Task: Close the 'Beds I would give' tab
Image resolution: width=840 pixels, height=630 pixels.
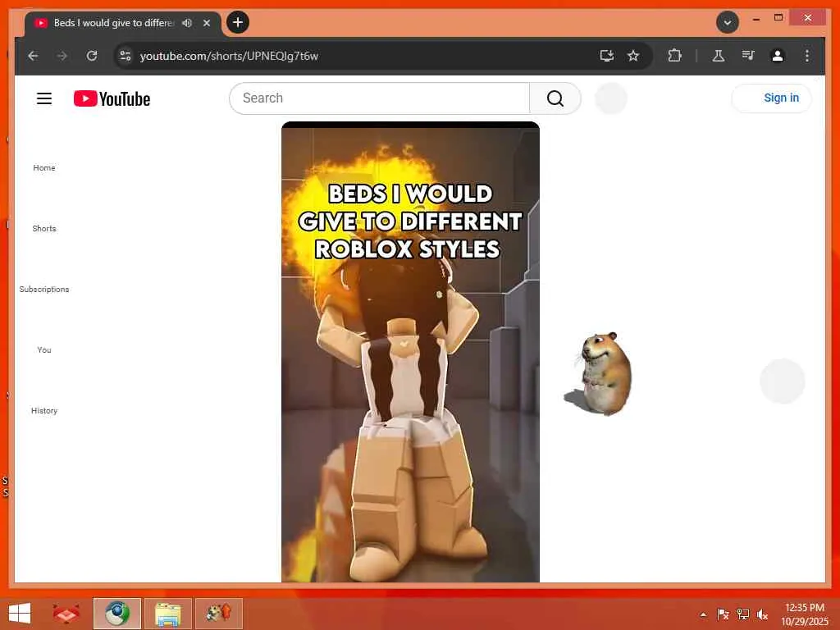Action: click(x=207, y=23)
